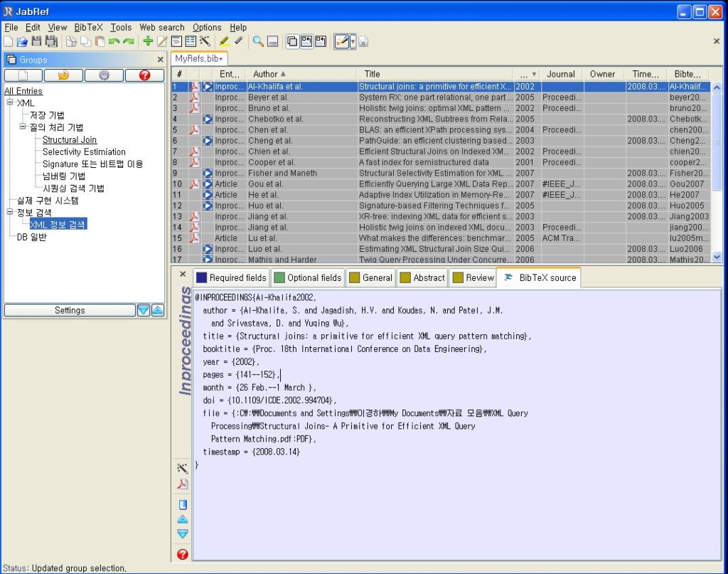Autogenerate BibTeX keys with the wand icon
The height and width of the screenshot is (574, 728).
(205, 42)
